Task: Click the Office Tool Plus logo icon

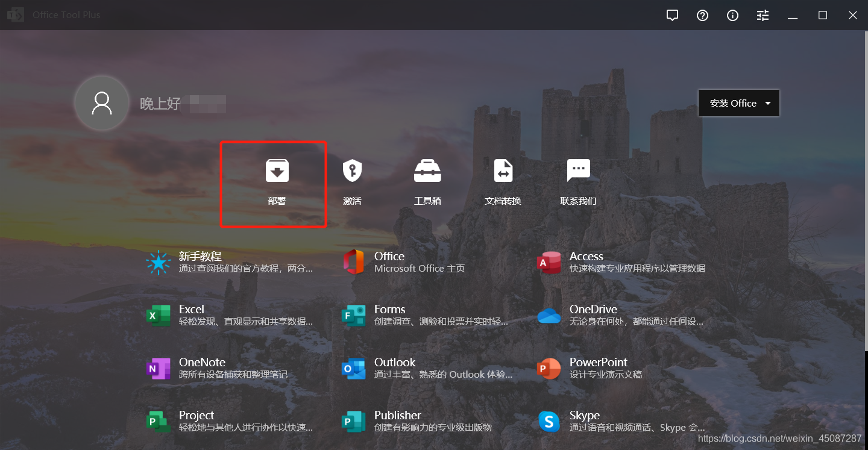Action: (16, 15)
